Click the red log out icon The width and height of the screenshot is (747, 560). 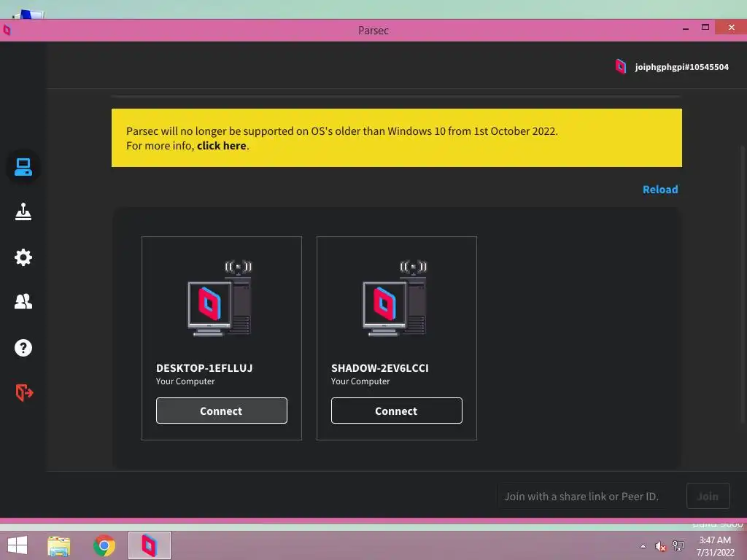24,392
